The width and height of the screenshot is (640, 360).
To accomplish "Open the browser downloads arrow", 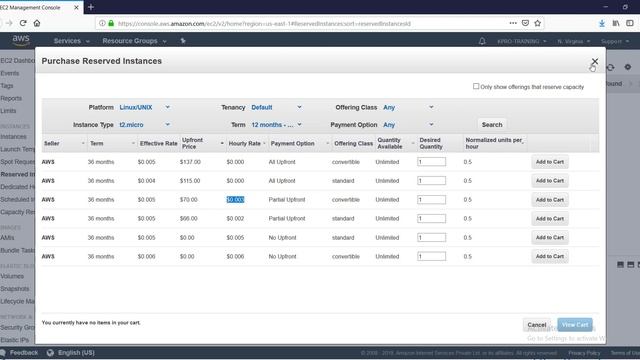I will pyautogui.click(x=602, y=23).
